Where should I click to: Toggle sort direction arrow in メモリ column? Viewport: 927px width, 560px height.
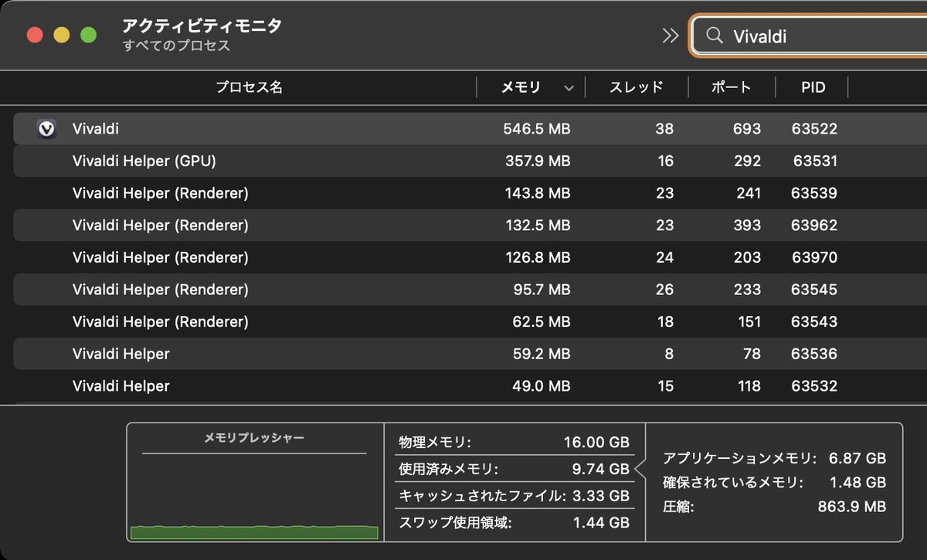click(569, 88)
